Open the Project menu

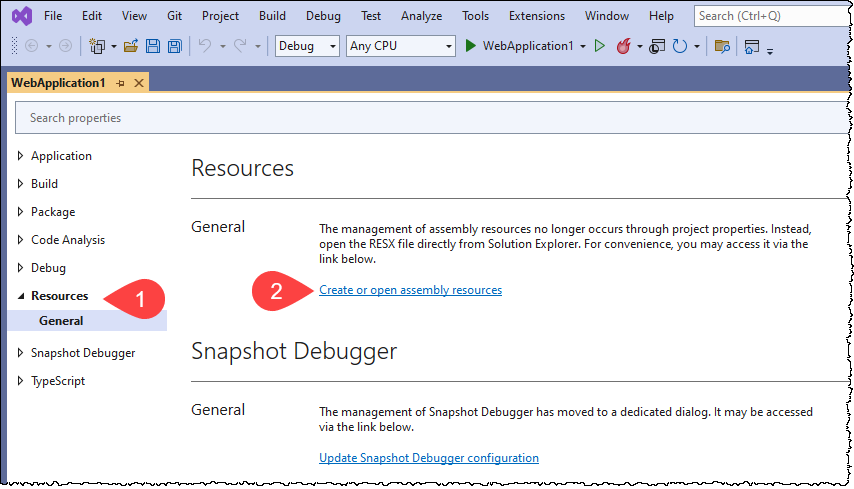220,16
